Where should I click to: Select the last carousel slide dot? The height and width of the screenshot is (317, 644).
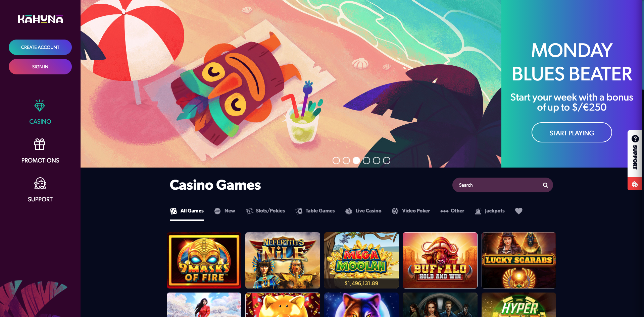tap(387, 161)
